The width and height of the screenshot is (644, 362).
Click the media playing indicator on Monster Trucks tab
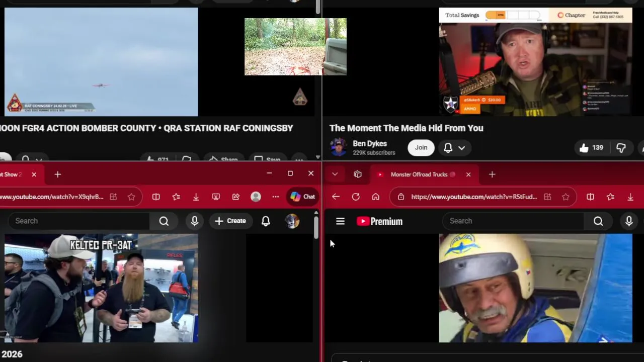(452, 174)
